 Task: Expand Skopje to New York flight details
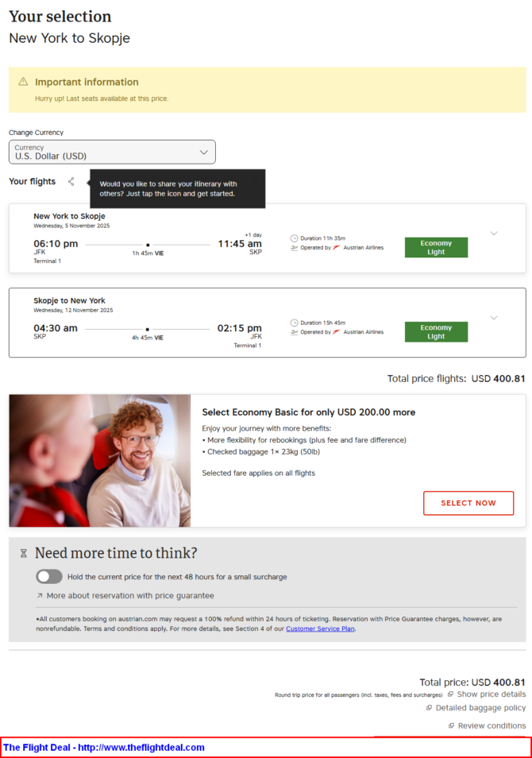494,318
